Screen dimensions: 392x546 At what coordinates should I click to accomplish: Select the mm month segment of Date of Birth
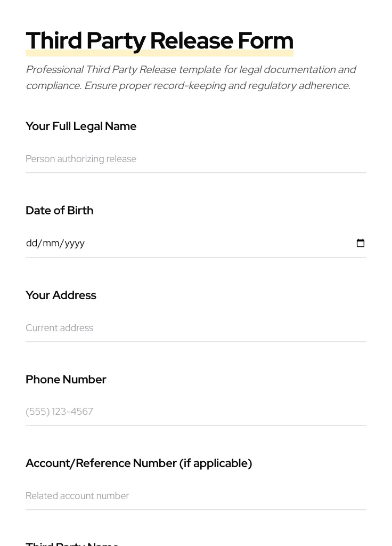(x=51, y=243)
